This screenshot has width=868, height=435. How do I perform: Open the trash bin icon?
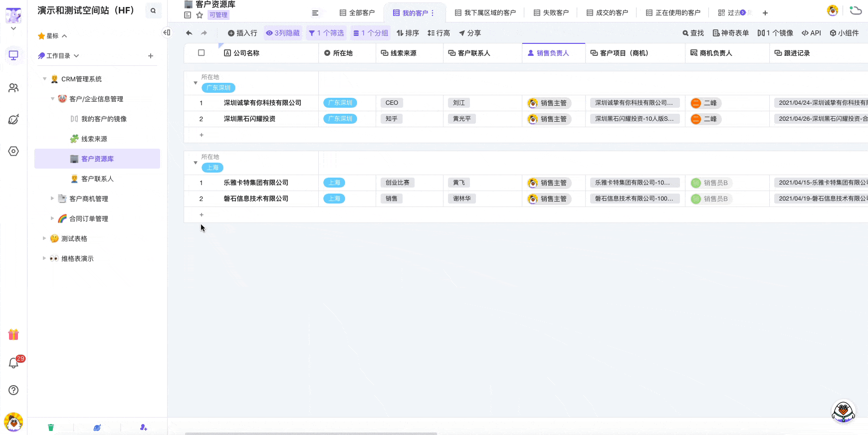pyautogui.click(x=50, y=428)
